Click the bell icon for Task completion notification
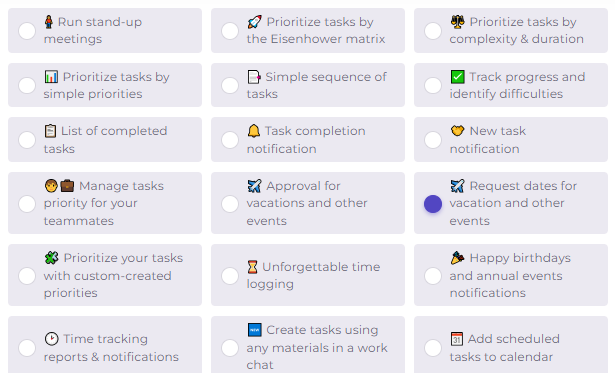Screen dimensions: 615x373 tap(254, 131)
